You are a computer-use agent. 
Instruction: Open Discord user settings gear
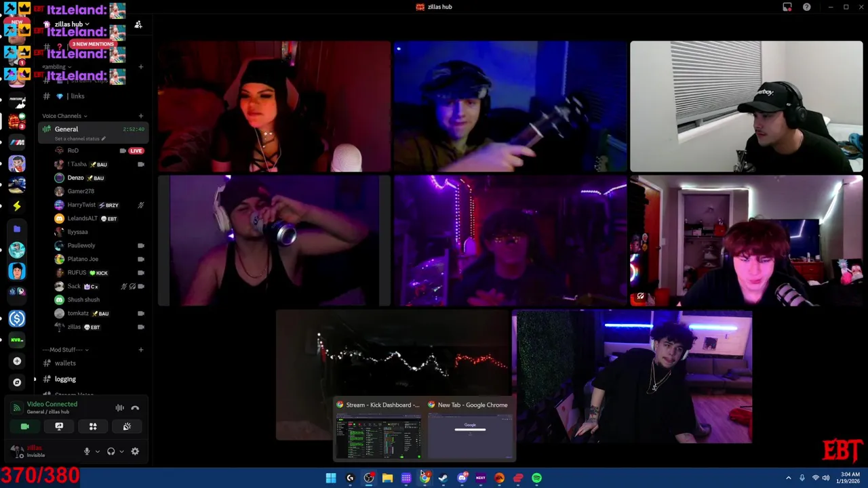point(135,451)
